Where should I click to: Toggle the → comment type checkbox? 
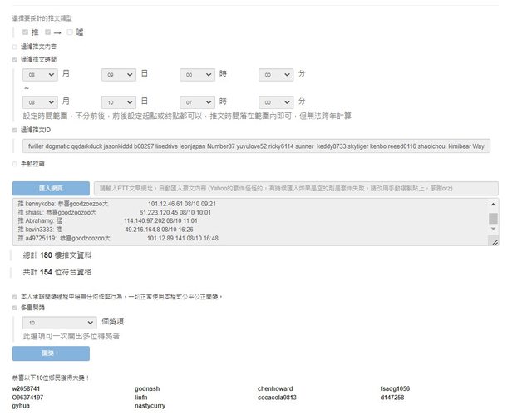tap(48, 32)
